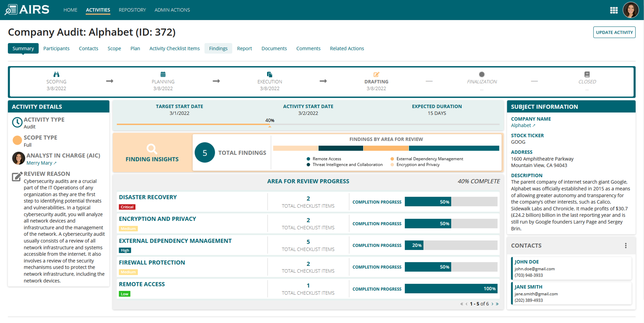Screen dimensions: 644x323
Task: Click Remote Access 100% completion bar
Action: coord(451,289)
